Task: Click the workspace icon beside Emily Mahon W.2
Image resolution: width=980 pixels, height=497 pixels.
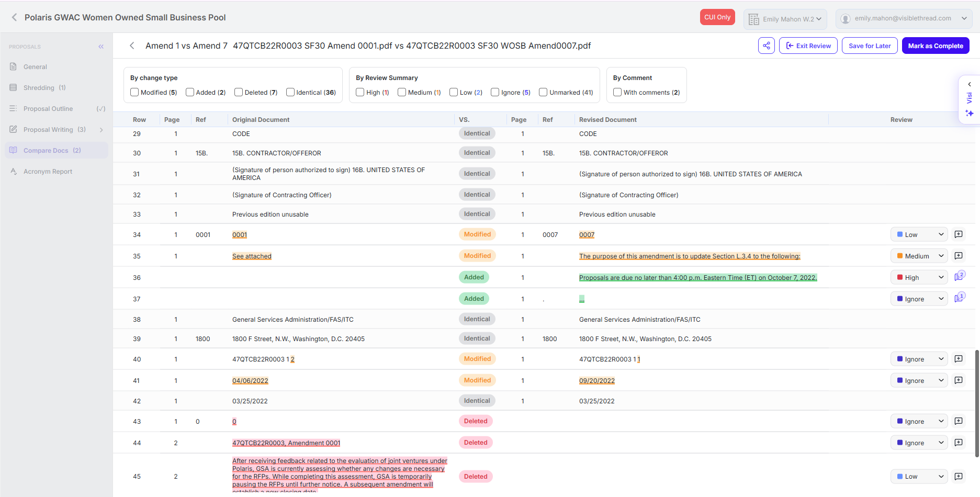Action: point(754,19)
